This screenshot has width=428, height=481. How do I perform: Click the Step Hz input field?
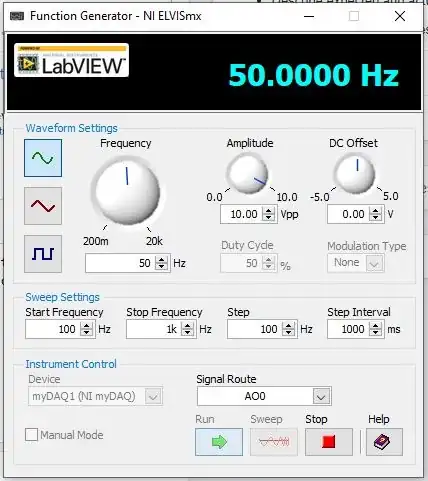[x=255, y=329]
